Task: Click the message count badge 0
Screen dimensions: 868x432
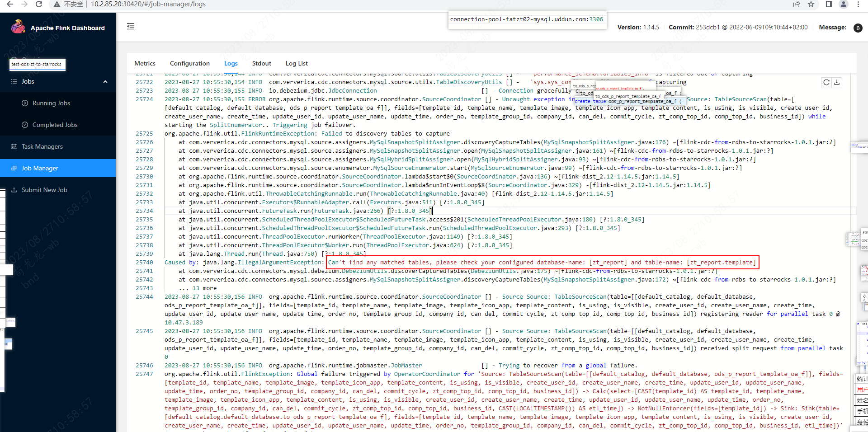Action: coord(858,28)
